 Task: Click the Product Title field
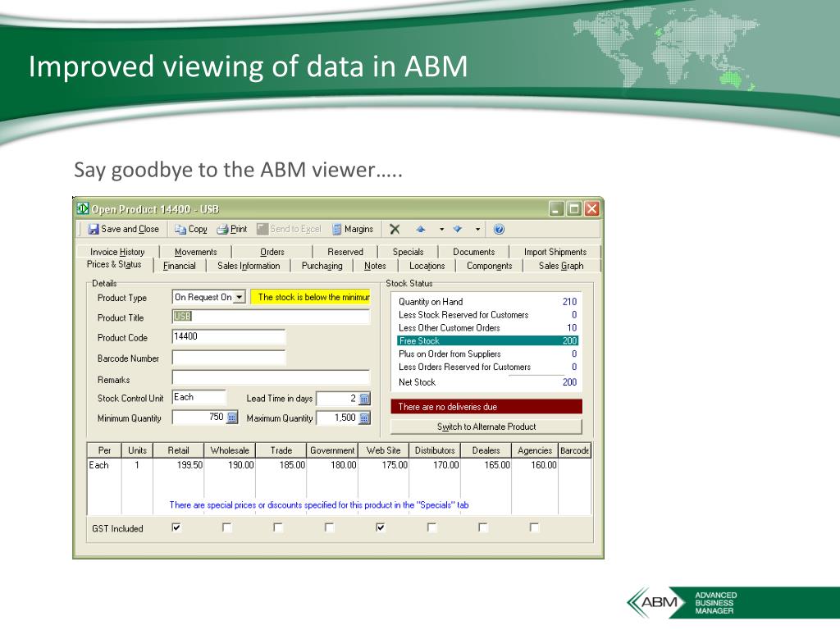(271, 317)
